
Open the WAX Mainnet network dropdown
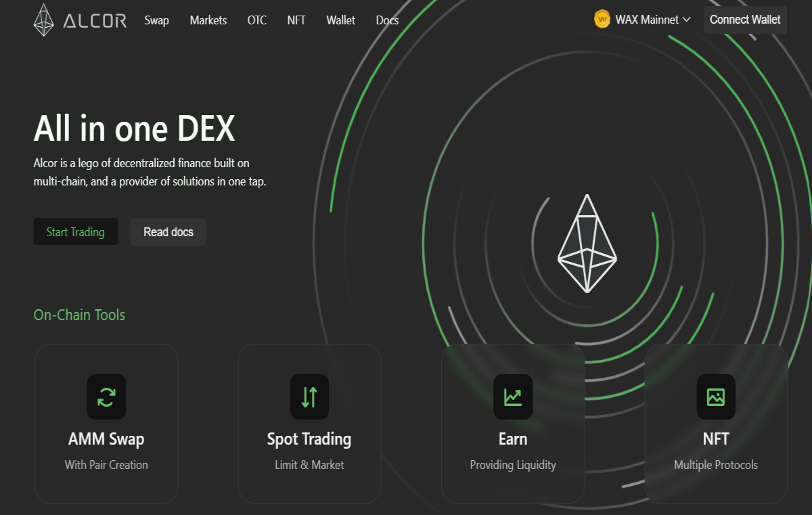pos(642,20)
